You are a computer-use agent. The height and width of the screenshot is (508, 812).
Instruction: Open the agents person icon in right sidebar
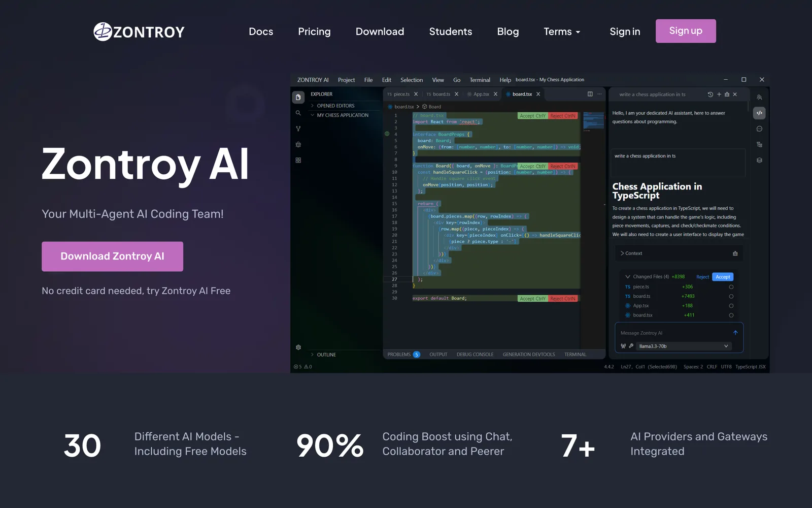(759, 97)
